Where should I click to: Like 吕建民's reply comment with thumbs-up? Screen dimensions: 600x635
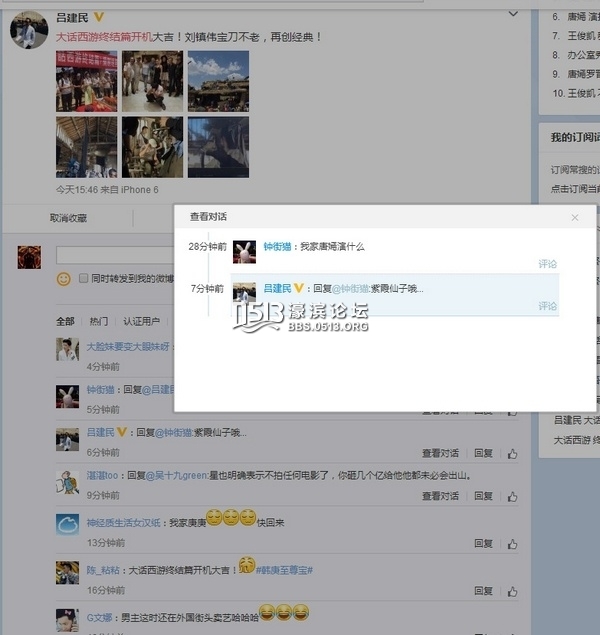coord(511,453)
